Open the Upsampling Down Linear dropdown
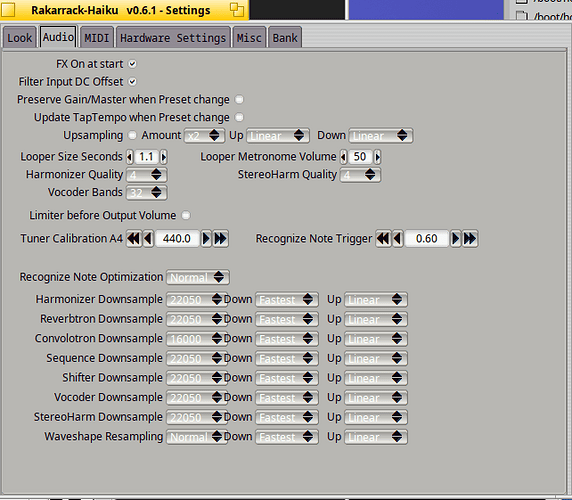This screenshot has height=500, width=572. click(381, 136)
